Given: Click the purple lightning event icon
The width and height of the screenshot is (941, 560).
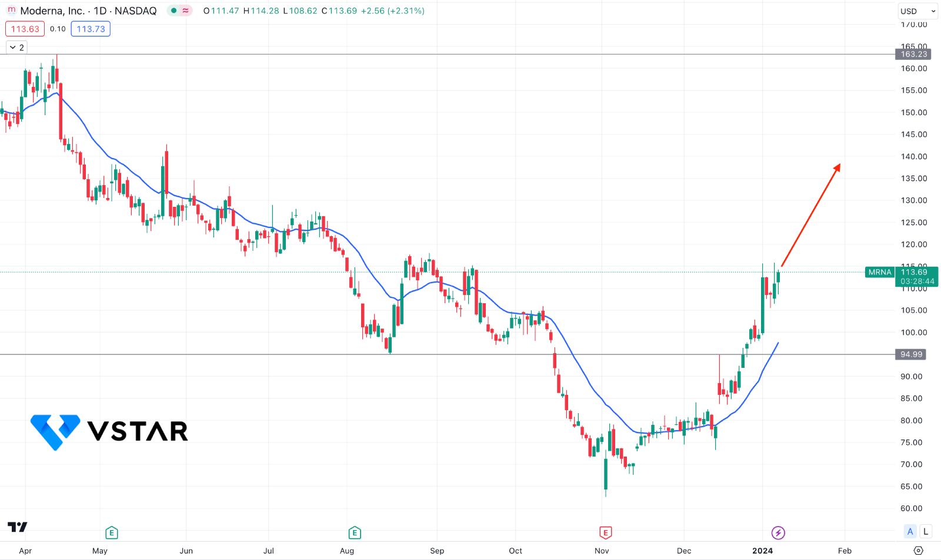Looking at the screenshot, I should click(x=778, y=533).
